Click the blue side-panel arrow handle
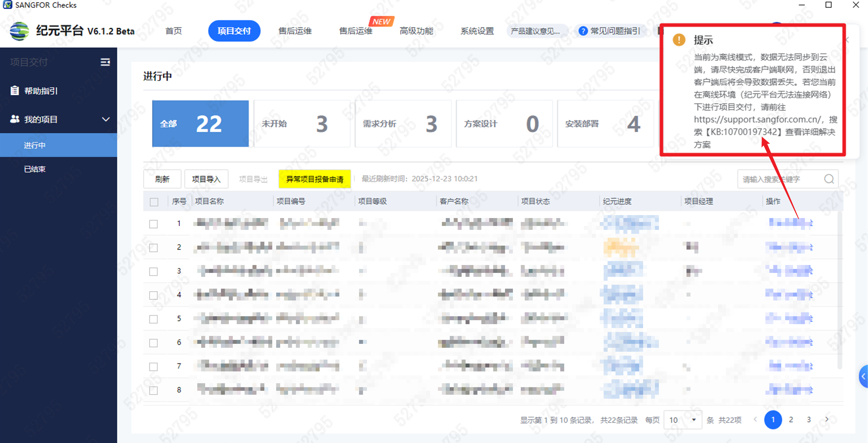 pyautogui.click(x=863, y=376)
